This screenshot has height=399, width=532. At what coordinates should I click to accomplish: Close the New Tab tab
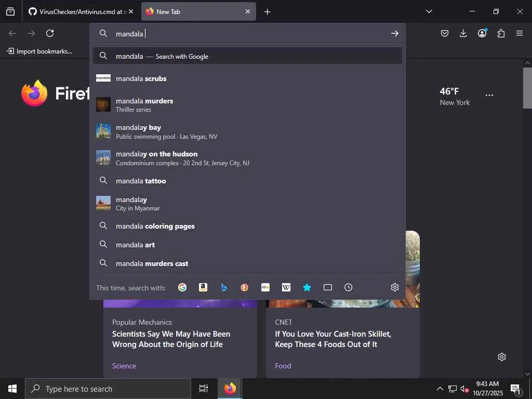pyautogui.click(x=248, y=11)
